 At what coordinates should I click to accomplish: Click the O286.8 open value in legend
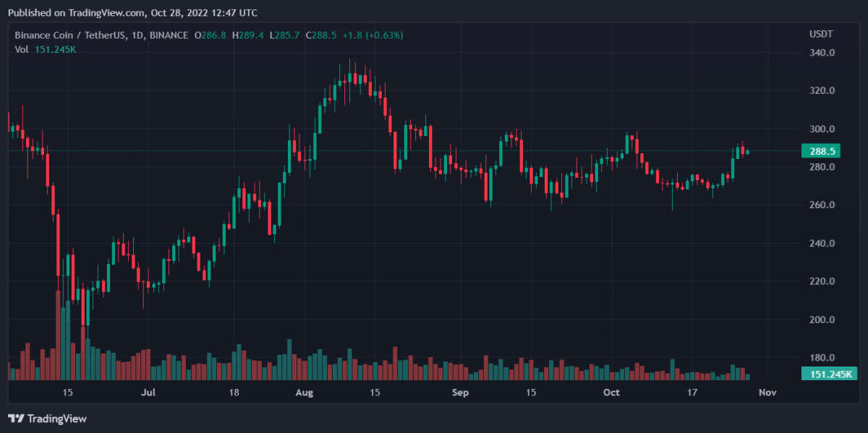[209, 35]
